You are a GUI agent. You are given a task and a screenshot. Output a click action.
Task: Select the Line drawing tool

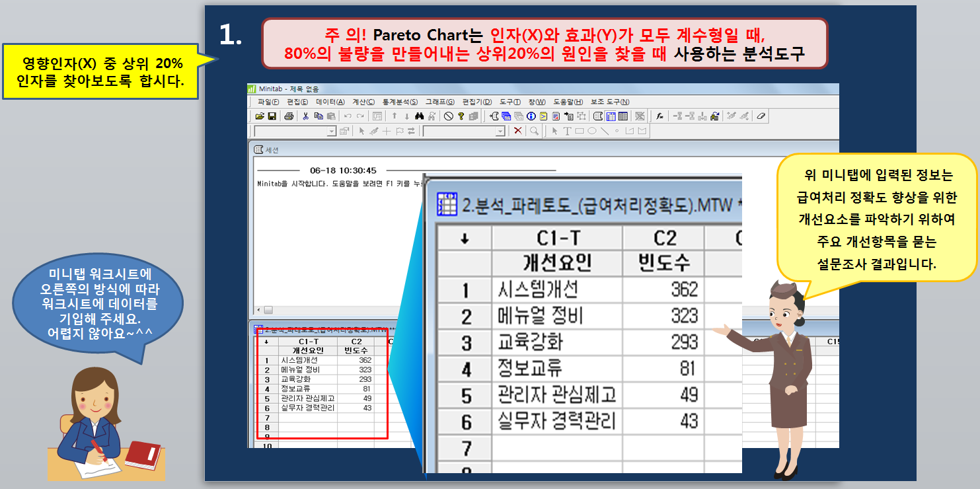pos(605,131)
